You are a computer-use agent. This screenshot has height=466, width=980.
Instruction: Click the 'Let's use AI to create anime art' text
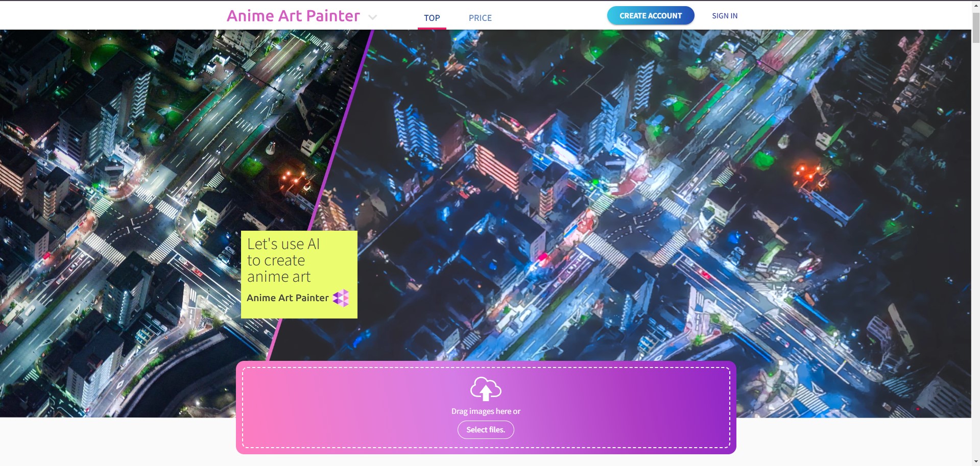tap(283, 260)
